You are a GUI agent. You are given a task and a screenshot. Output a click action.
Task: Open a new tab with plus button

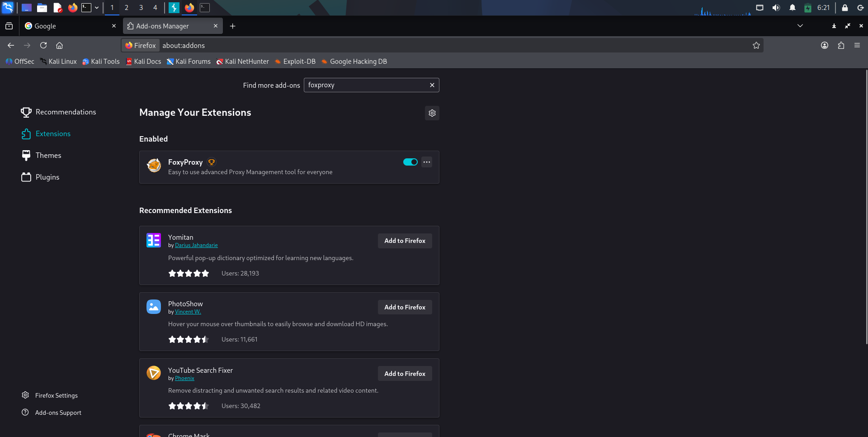(x=232, y=26)
